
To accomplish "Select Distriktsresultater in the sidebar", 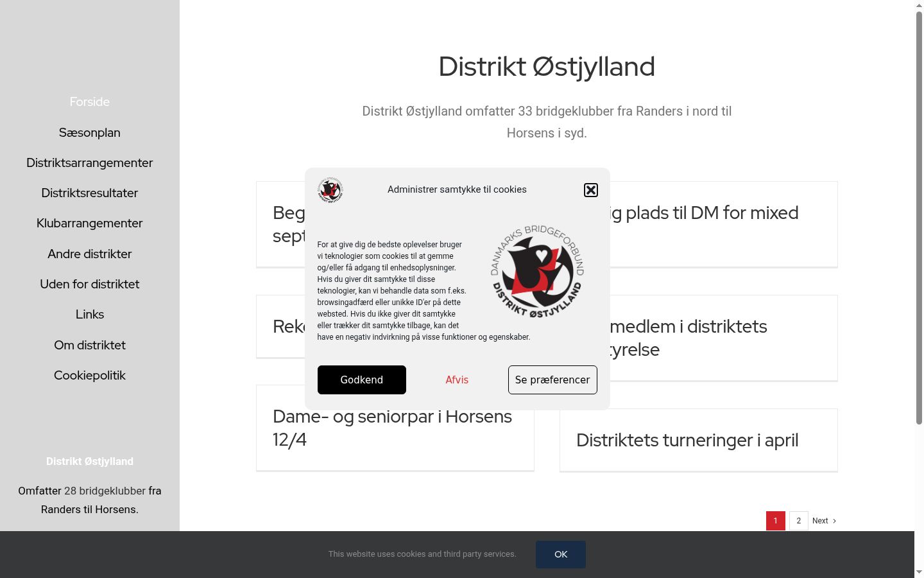I will [90, 193].
